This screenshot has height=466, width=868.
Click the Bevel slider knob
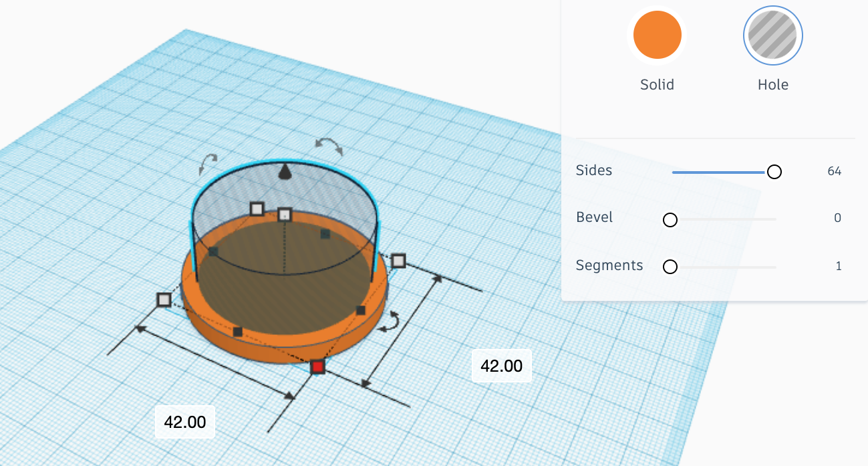pyautogui.click(x=670, y=219)
